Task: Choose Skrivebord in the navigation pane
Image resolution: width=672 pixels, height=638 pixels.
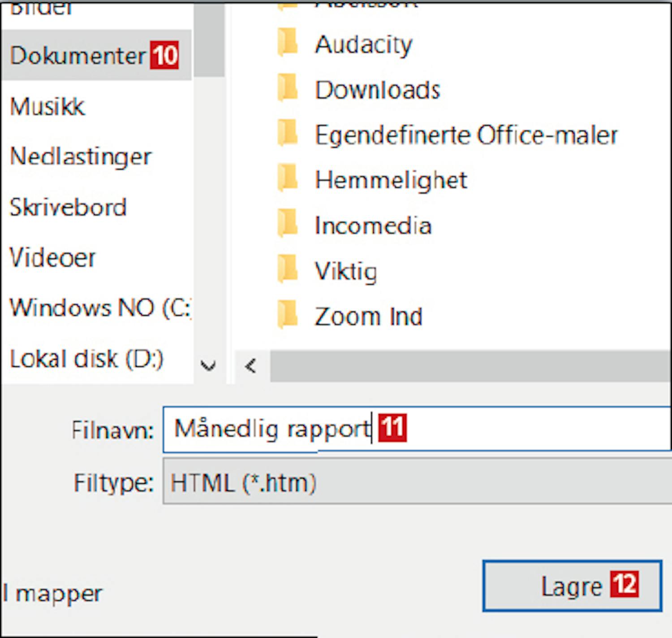Action: 68,207
